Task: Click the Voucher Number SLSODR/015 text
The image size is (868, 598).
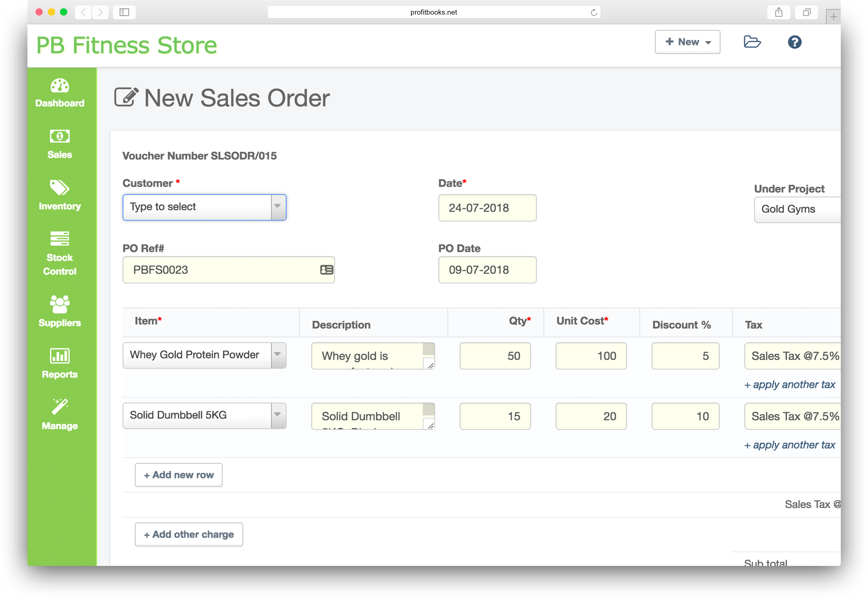Action: pyautogui.click(x=200, y=156)
